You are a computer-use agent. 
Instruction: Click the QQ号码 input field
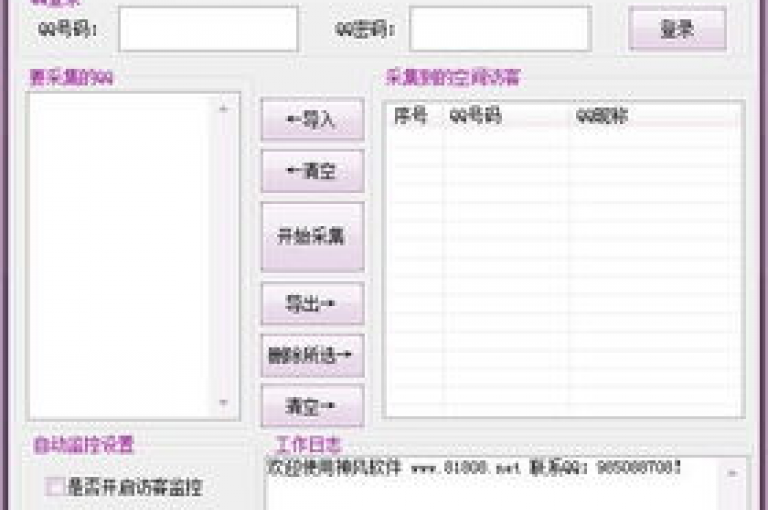[208, 29]
